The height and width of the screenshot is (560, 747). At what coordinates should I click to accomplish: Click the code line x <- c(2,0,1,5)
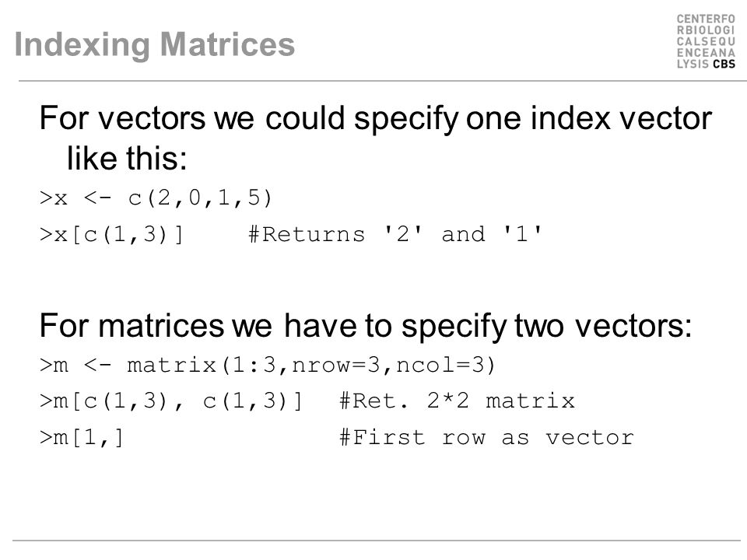tap(156, 197)
